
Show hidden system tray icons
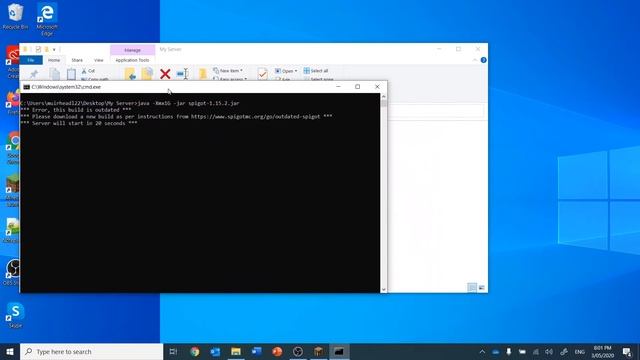pyautogui.click(x=482, y=351)
